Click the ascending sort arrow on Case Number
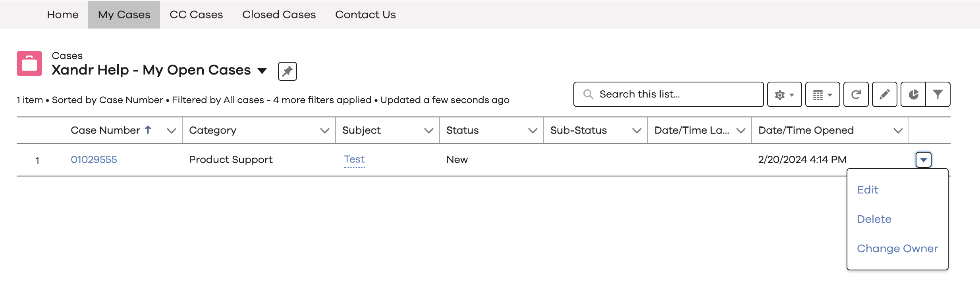Image resolution: width=980 pixels, height=291 pixels. coord(148,130)
